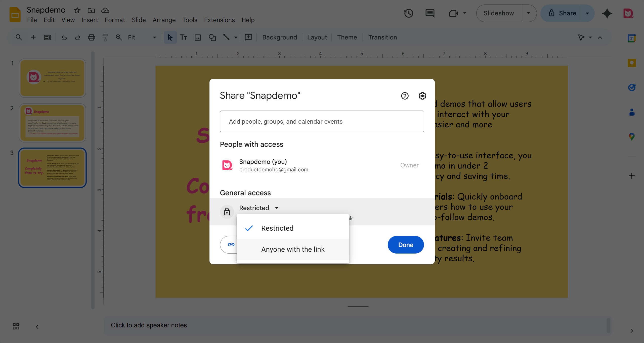This screenshot has height=343, width=644.
Task: Choose Anyone with the link option
Action: click(293, 249)
